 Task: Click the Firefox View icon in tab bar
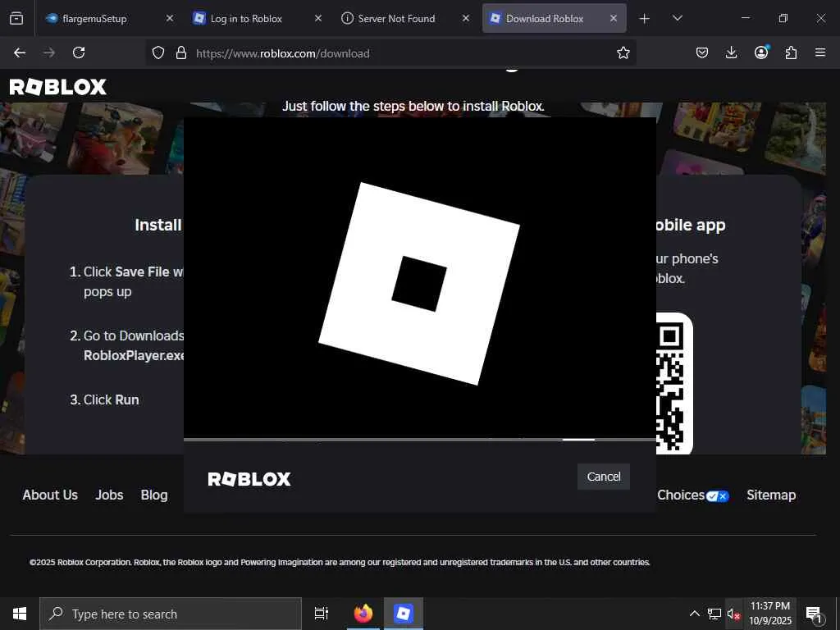point(16,18)
